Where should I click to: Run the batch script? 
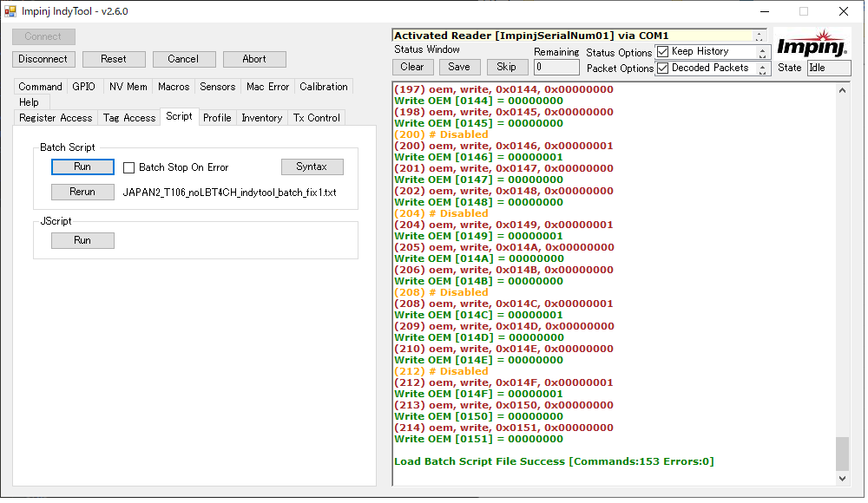pos(82,167)
